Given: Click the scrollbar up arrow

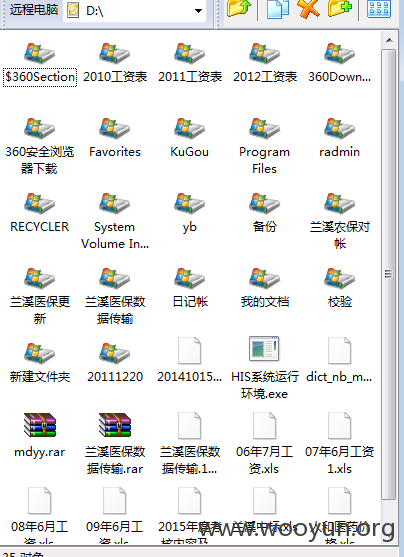Looking at the screenshot, I should point(389,40).
